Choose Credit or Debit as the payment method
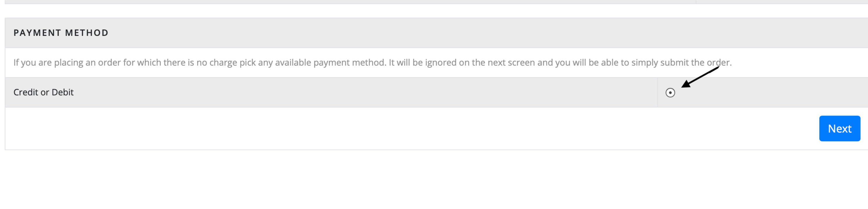Screen dimensions: 868x209 coord(670,93)
